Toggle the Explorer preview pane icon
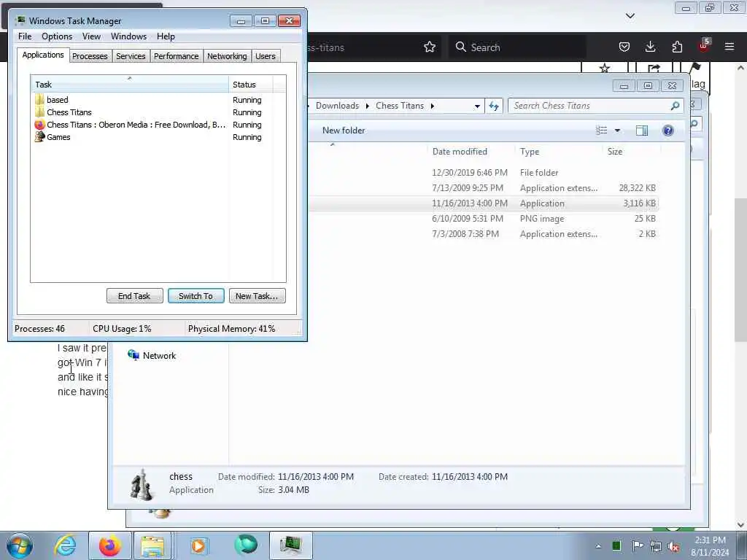Screen dimensions: 747x560 (642, 131)
